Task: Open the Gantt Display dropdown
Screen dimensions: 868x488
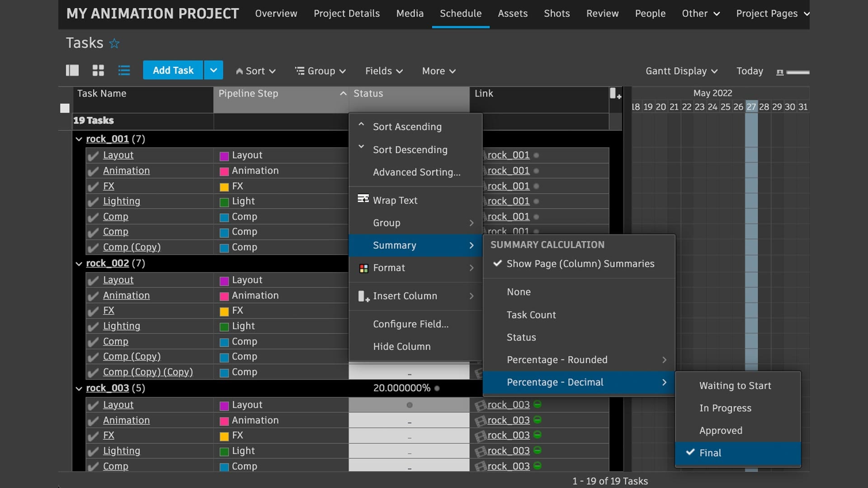Action: pos(681,71)
